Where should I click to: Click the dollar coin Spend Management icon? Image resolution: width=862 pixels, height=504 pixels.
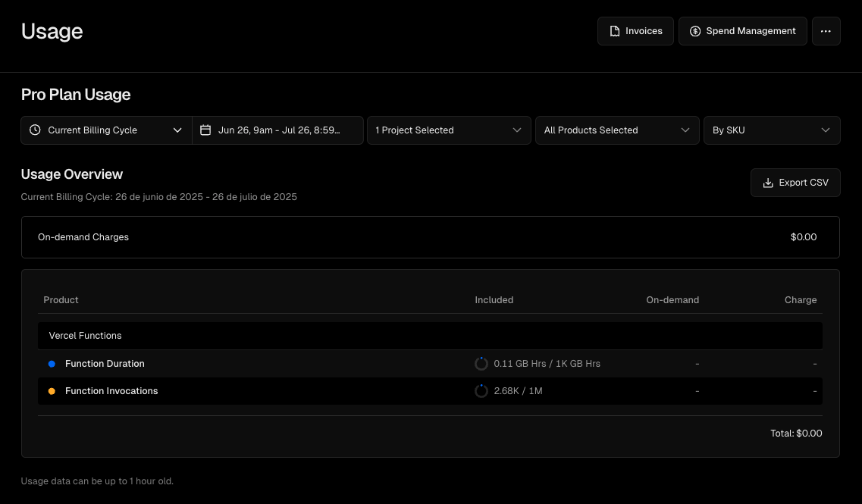click(x=695, y=31)
